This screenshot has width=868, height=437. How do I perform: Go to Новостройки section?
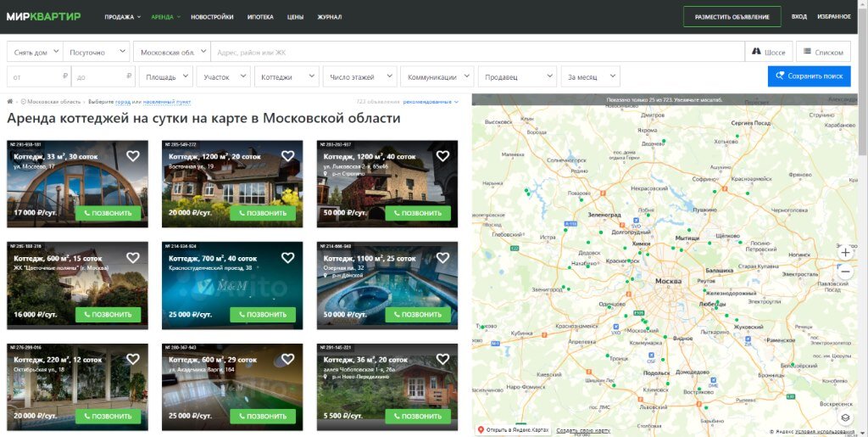(x=212, y=17)
